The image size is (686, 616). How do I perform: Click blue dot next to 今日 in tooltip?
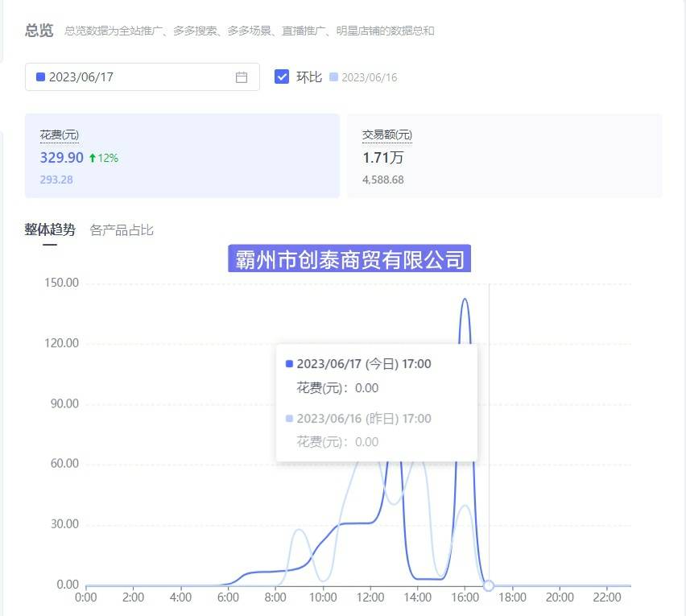click(290, 364)
